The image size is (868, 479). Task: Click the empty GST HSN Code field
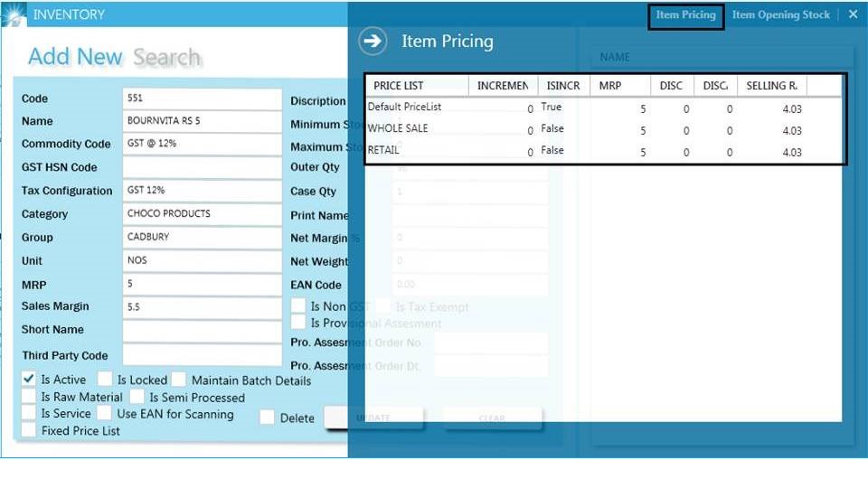pyautogui.click(x=202, y=167)
